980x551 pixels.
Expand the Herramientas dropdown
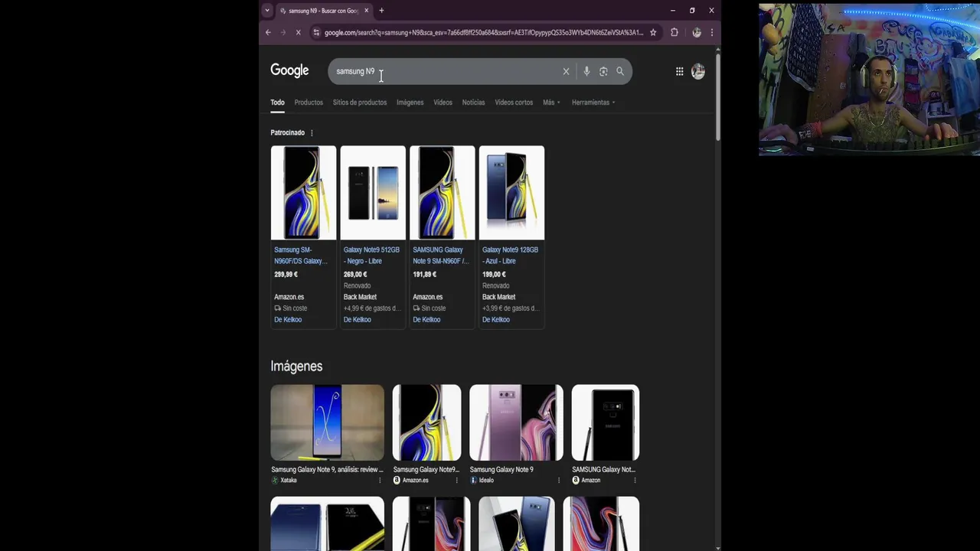[593, 103]
